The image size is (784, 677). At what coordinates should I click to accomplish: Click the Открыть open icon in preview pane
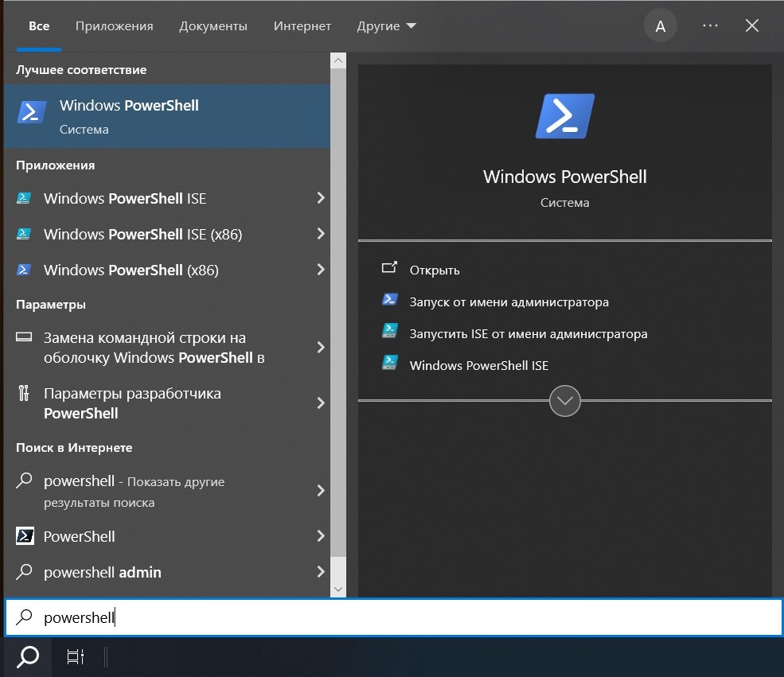pyautogui.click(x=390, y=268)
